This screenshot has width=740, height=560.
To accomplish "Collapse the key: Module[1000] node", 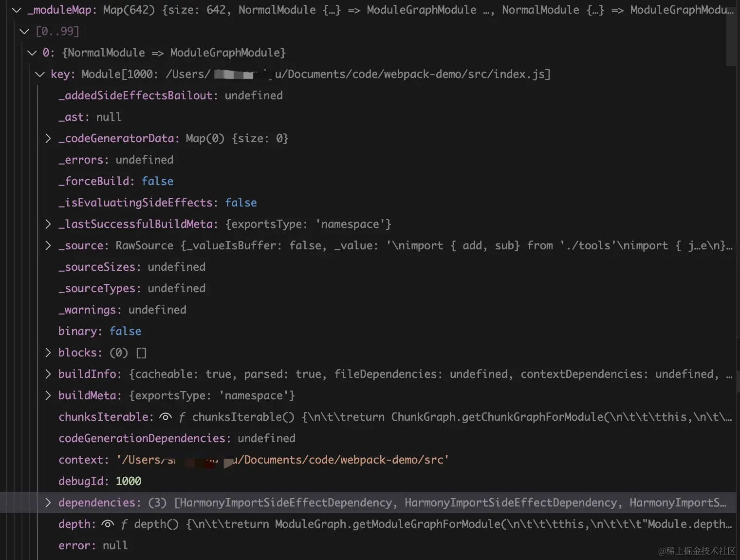I will click(x=40, y=74).
